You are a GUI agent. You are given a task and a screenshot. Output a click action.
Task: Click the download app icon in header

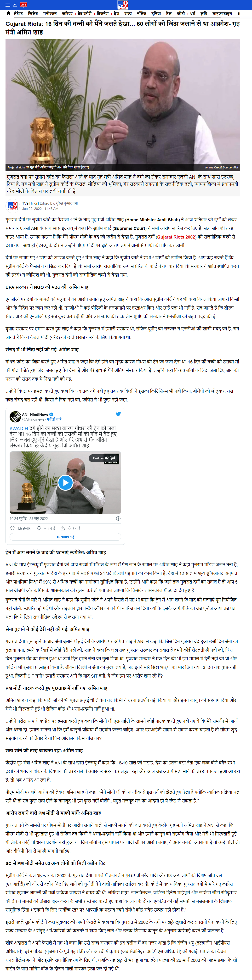click(x=15, y=5)
